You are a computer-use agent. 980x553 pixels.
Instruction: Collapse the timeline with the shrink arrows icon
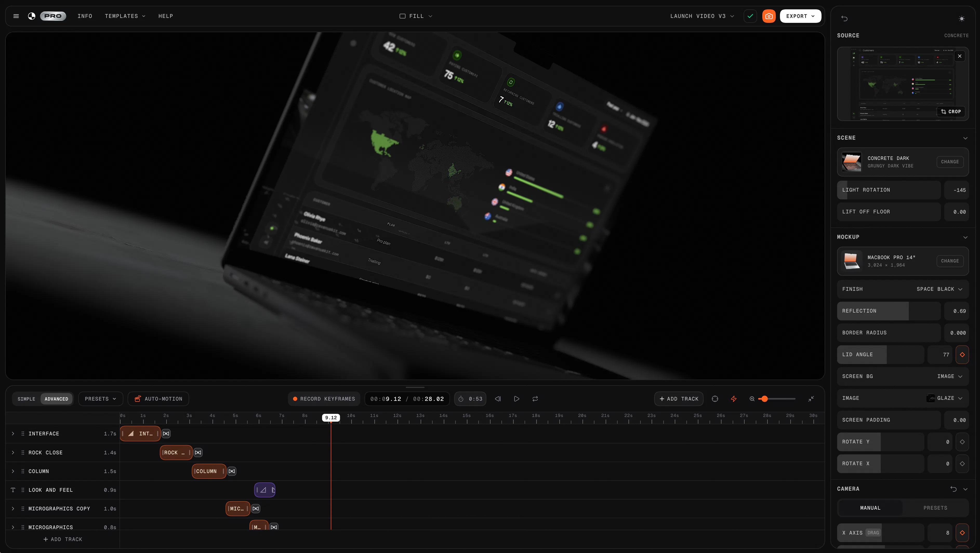(x=811, y=399)
